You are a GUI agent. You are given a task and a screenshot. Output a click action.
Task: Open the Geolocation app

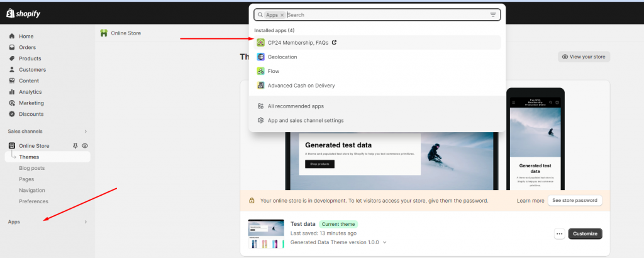377,57
